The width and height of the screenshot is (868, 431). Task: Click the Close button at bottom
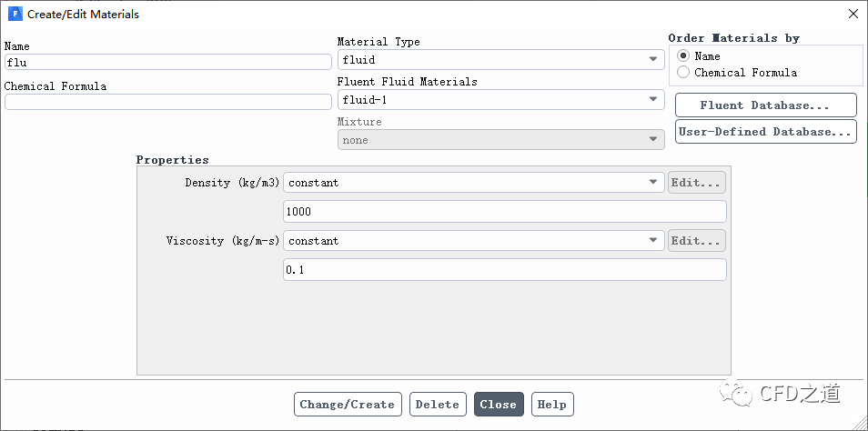(x=499, y=405)
